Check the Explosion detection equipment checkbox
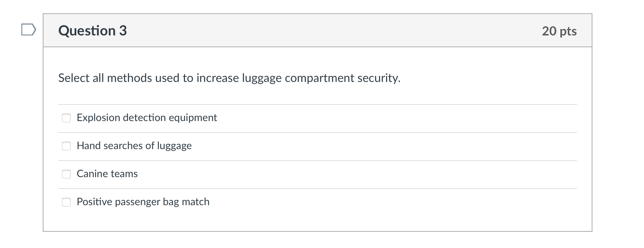 click(66, 118)
